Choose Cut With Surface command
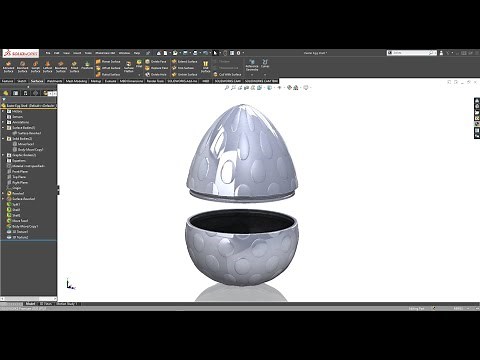The width and height of the screenshot is (480, 360). (227, 75)
